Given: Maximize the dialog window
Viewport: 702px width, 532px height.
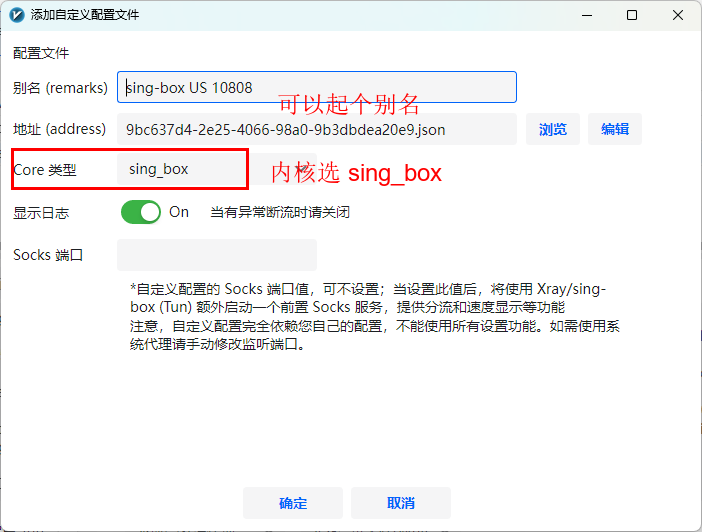Looking at the screenshot, I should (x=632, y=16).
